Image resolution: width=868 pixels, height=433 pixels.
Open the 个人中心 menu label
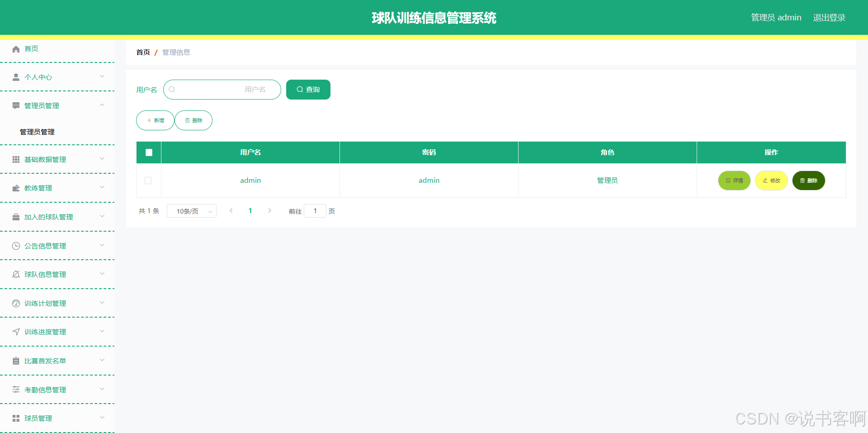pos(38,77)
